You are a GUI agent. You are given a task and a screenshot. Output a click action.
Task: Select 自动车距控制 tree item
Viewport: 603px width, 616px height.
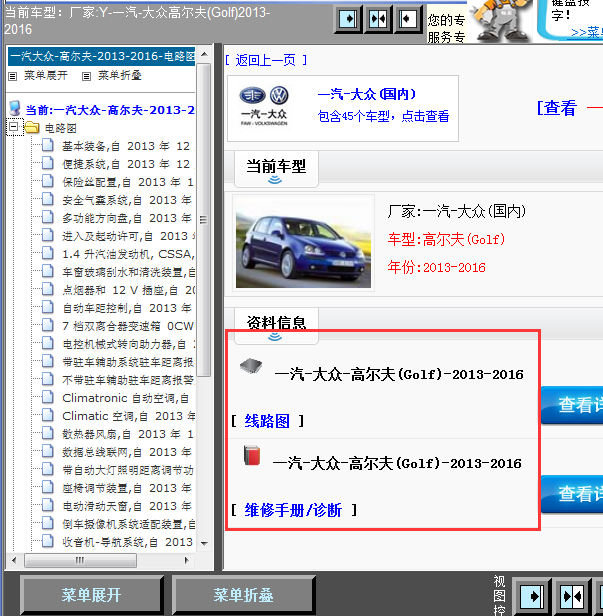tap(127, 308)
